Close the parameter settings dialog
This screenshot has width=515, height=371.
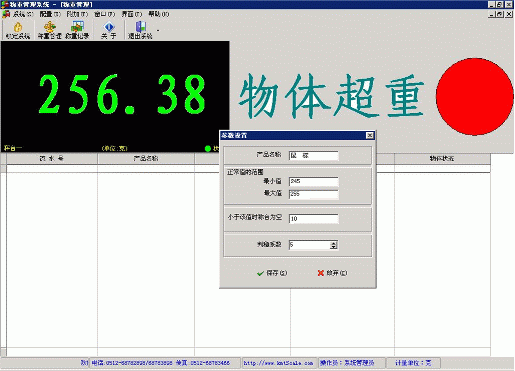(x=370, y=135)
